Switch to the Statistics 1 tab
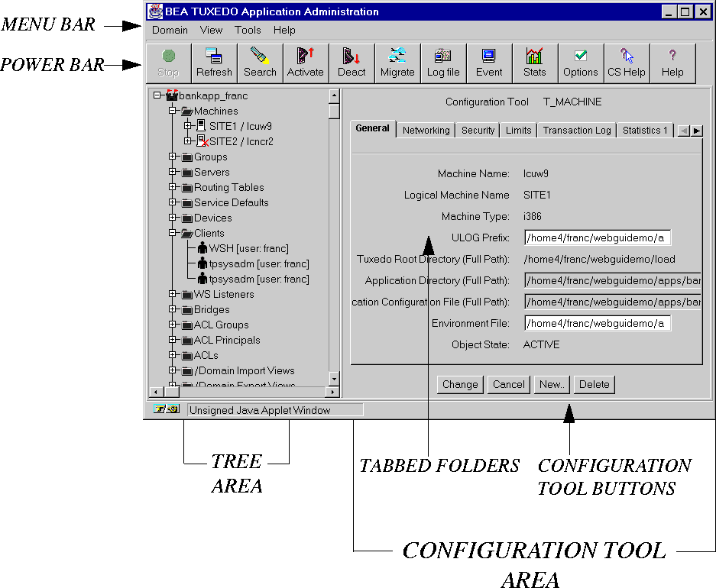716x588 pixels. (x=645, y=130)
